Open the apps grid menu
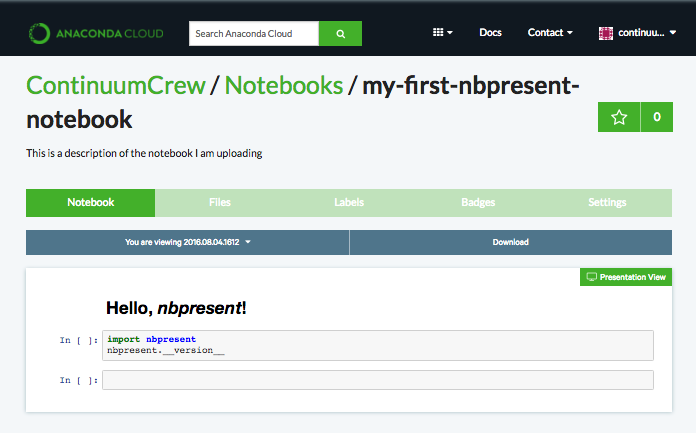 click(x=443, y=32)
